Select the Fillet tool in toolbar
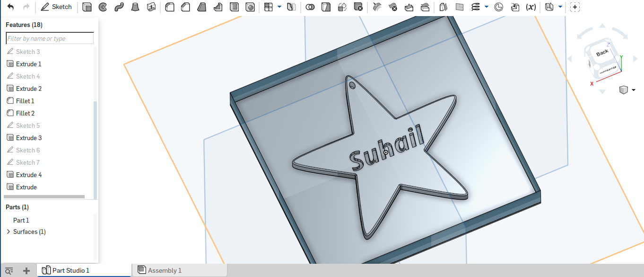Viewport: 644px width, 277px height. [x=170, y=7]
